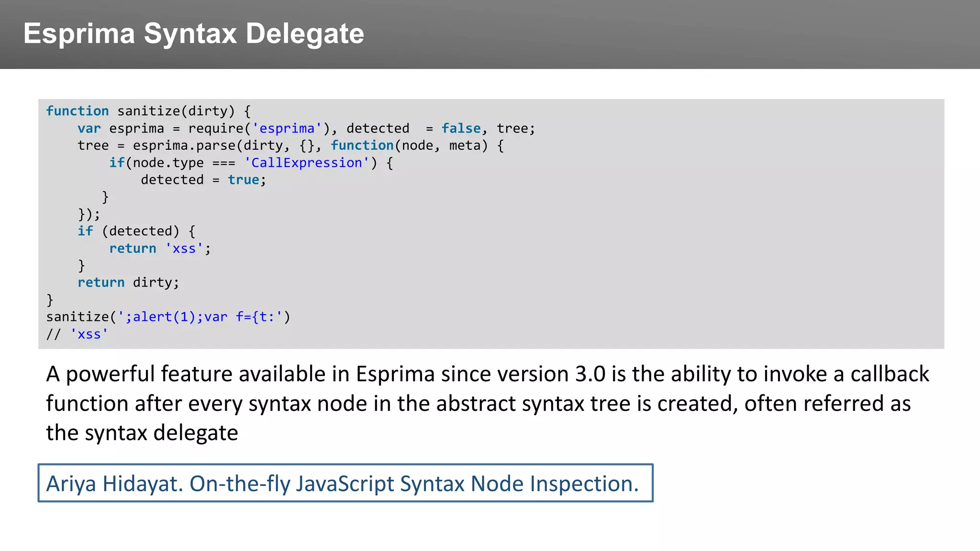Image resolution: width=980 pixels, height=551 pixels.
Task: Click the paragraph line starting 'function after every syntax node'
Action: pyautogui.click(x=479, y=404)
